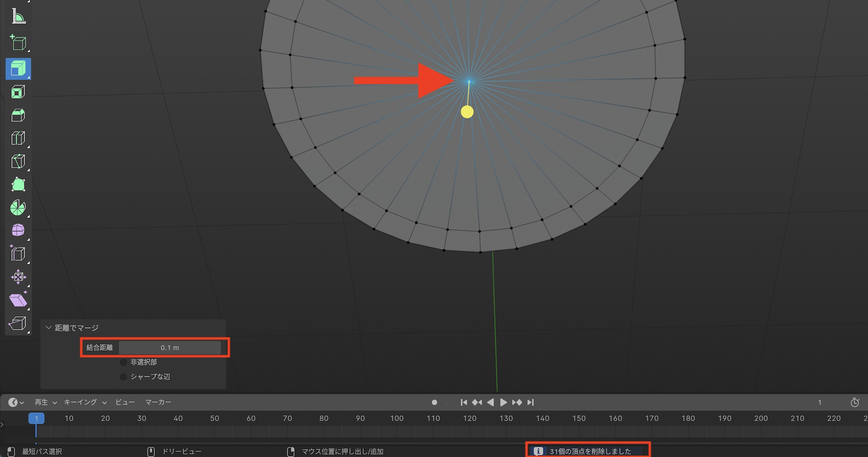Click the 結合距離 0.1 m field
868x457 pixels.
tap(170, 348)
